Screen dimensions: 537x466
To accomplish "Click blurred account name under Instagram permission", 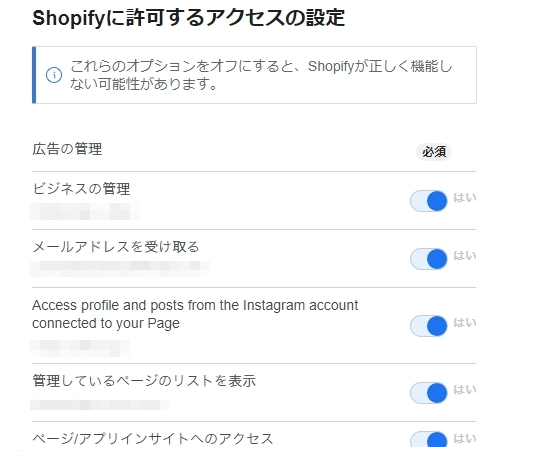I will click(x=80, y=349).
